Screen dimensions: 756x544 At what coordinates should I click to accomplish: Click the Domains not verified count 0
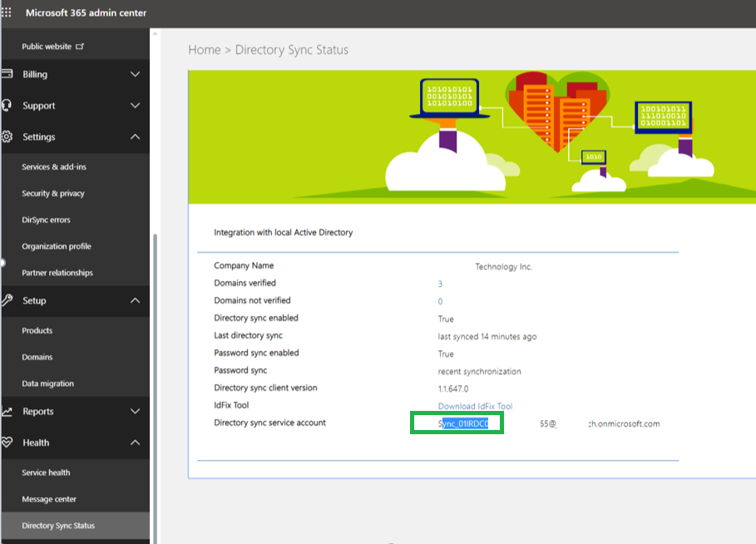(440, 301)
